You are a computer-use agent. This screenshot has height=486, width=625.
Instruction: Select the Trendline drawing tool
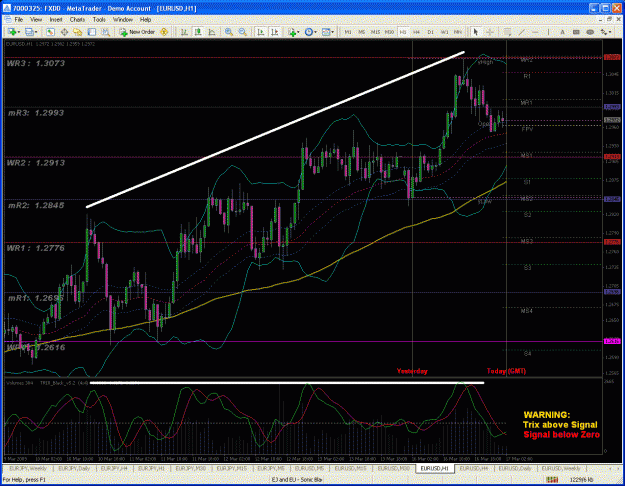[x=521, y=32]
